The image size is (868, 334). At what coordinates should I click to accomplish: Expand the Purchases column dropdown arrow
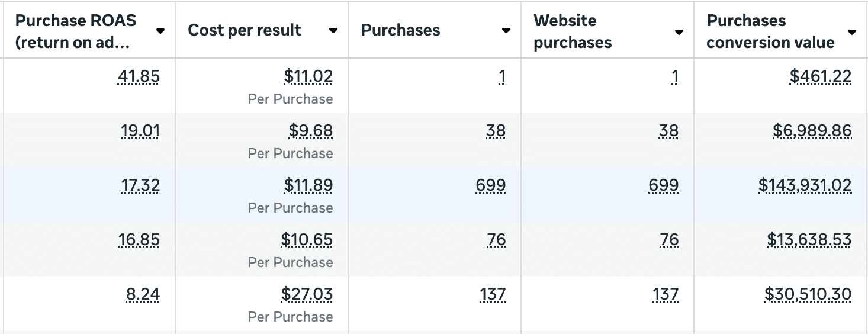coord(506,31)
